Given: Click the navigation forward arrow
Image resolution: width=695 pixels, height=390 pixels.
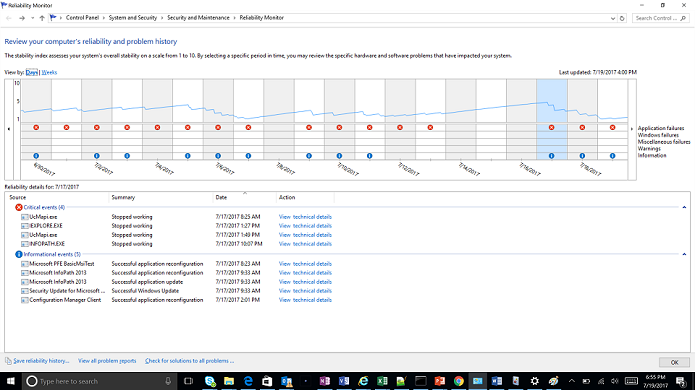Looking at the screenshot, I should coord(22,18).
